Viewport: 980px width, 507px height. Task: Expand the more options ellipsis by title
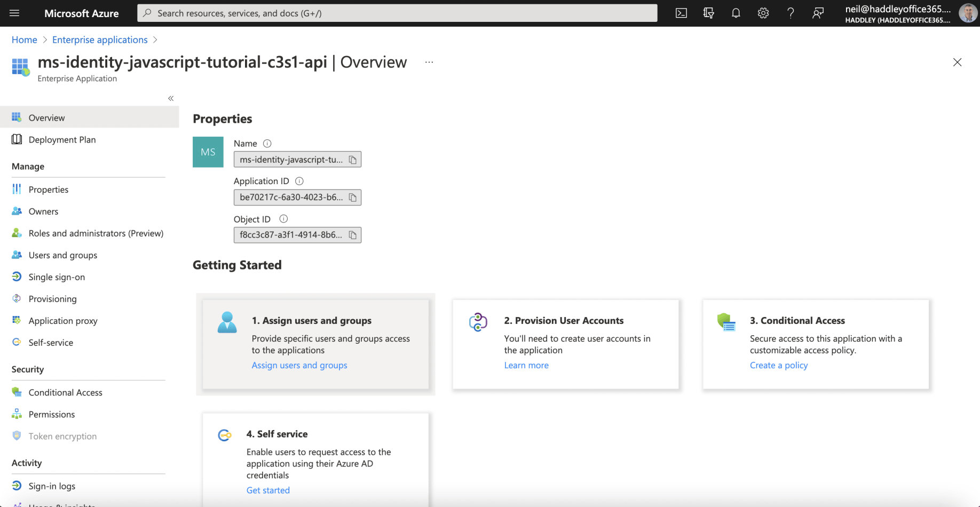pos(429,62)
